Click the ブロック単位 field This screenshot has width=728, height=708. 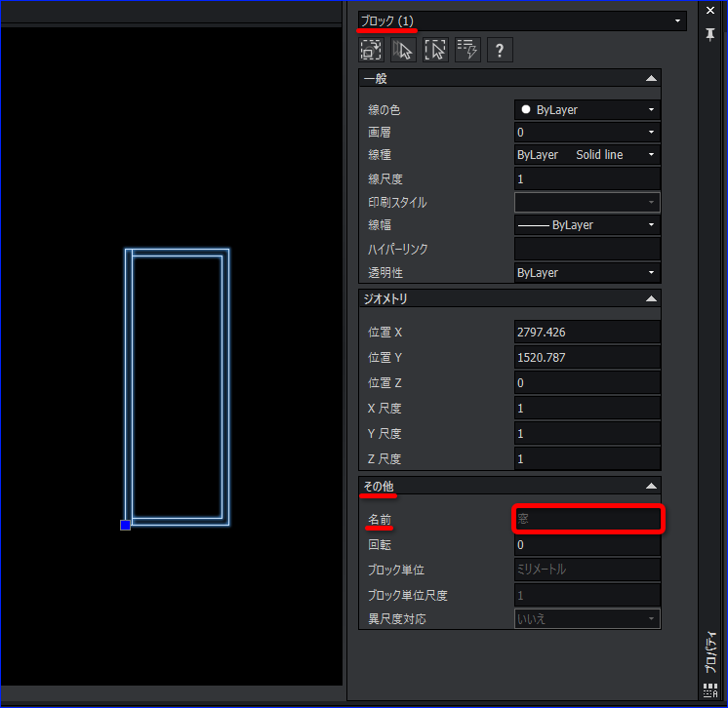[x=586, y=570]
